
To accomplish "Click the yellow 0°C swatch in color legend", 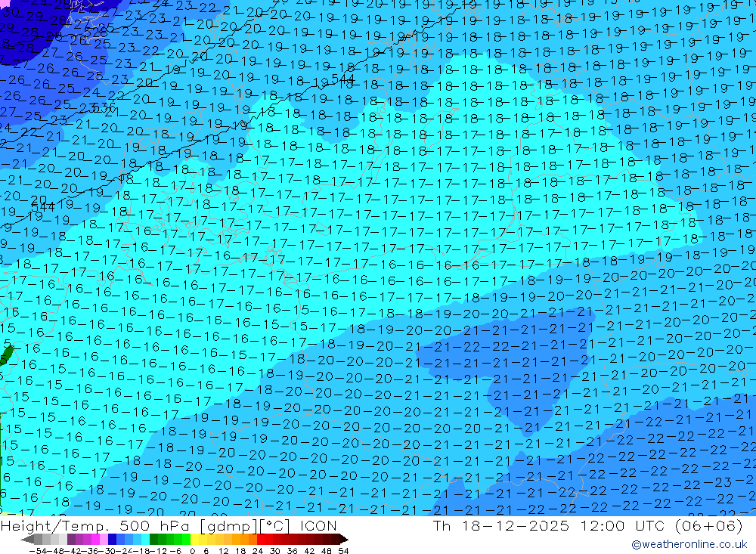I will (195, 539).
